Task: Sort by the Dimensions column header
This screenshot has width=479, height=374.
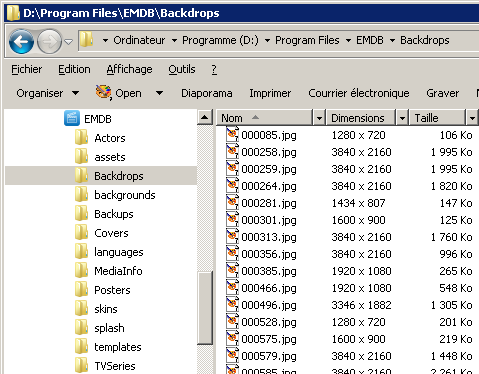Action: pos(361,118)
